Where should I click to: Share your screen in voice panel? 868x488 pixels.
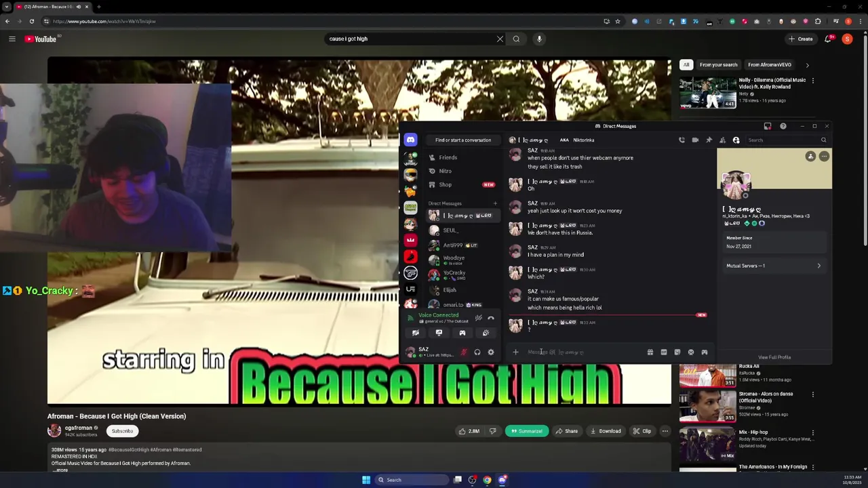click(439, 333)
